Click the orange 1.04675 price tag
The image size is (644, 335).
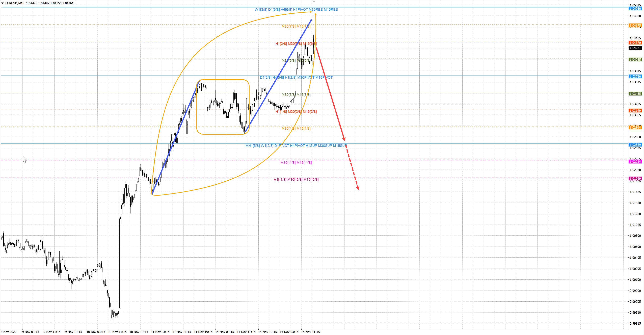pyautogui.click(x=635, y=26)
